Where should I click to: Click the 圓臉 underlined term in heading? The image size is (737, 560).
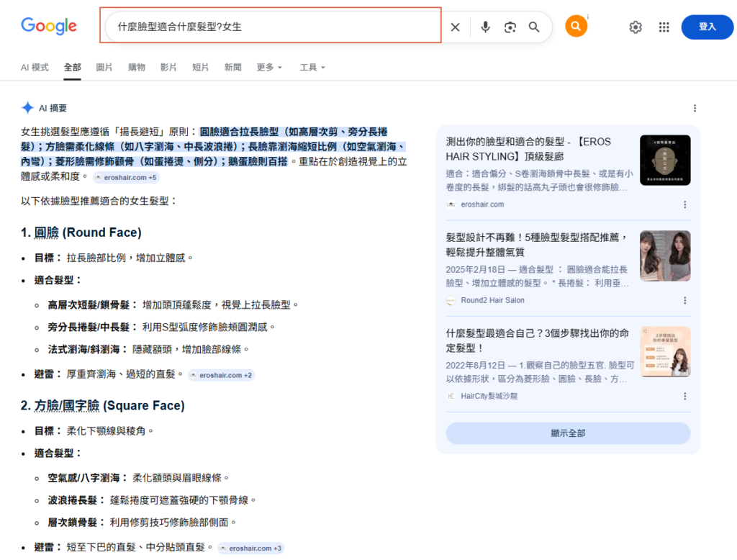point(47,232)
